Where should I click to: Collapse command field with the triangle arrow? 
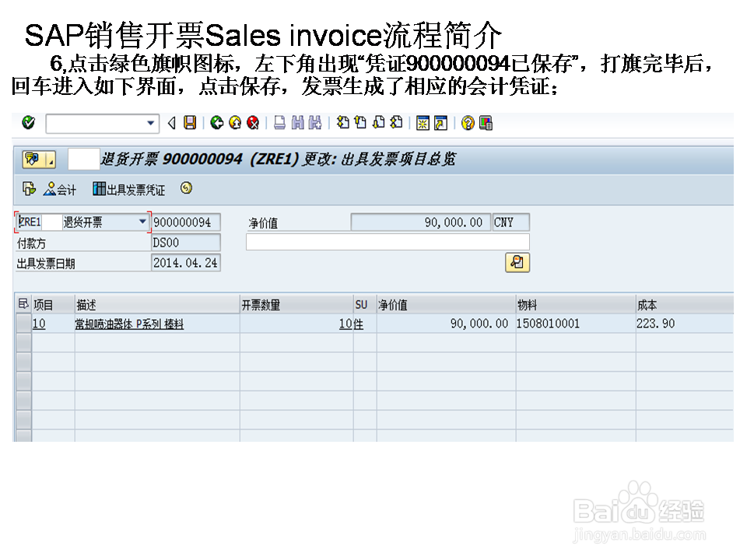[x=171, y=124]
